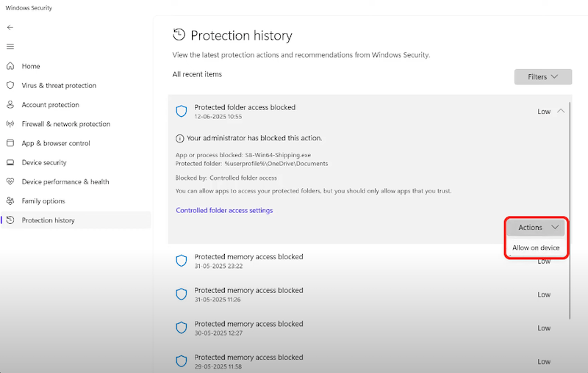Click the Home icon in sidebar
Image resolution: width=588 pixels, height=373 pixels.
click(x=10, y=66)
